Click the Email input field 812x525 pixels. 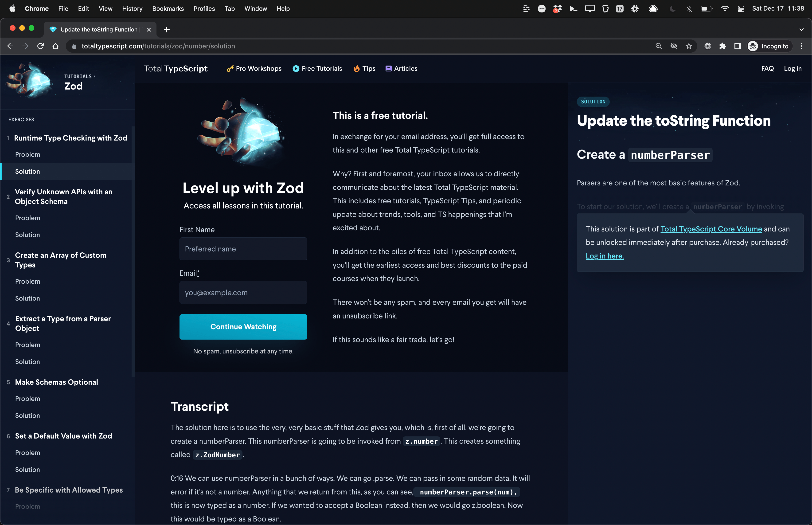click(243, 293)
